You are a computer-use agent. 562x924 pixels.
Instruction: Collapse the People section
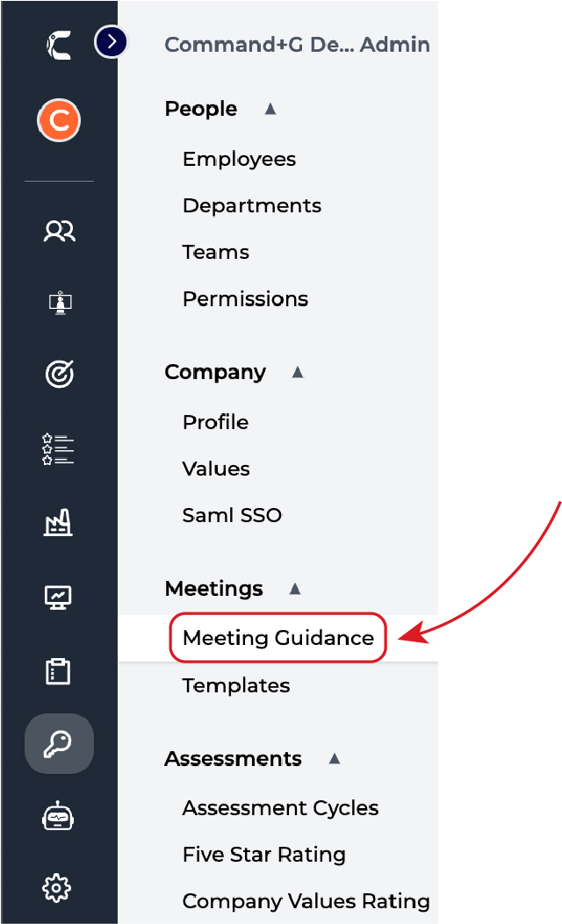coord(270,108)
